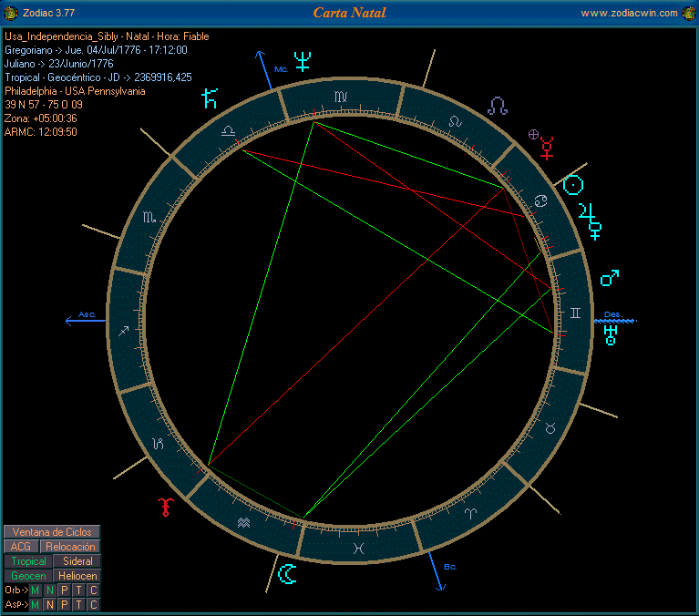The width and height of the screenshot is (699, 616).
Task: Switch to Heliocen coordinate mode
Action: (77, 576)
